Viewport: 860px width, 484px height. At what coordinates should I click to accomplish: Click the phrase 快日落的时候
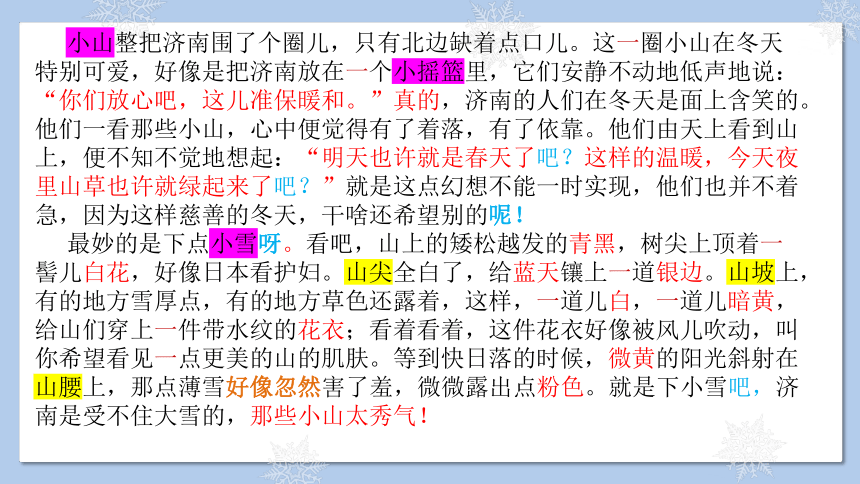[512, 358]
